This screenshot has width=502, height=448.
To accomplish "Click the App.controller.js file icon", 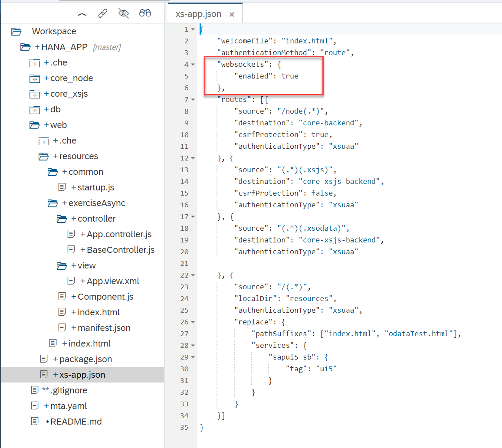I will 71,234.
